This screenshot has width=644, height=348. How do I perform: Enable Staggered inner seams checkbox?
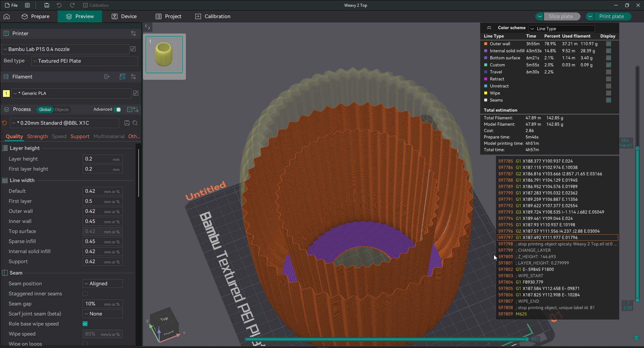pos(85,294)
